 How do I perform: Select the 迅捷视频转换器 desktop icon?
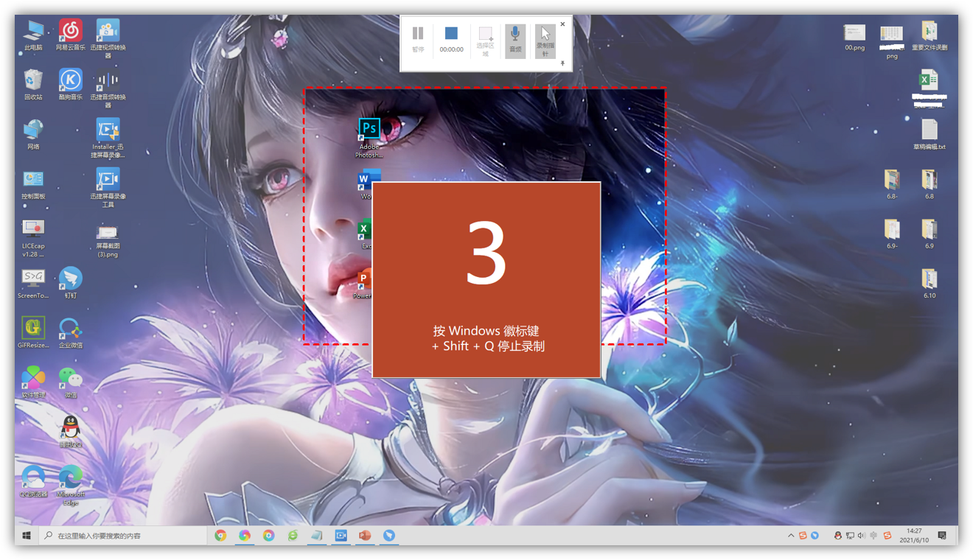108,39
